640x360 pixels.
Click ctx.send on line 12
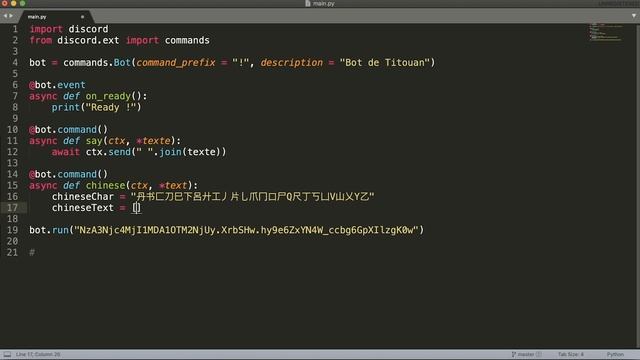pos(108,152)
